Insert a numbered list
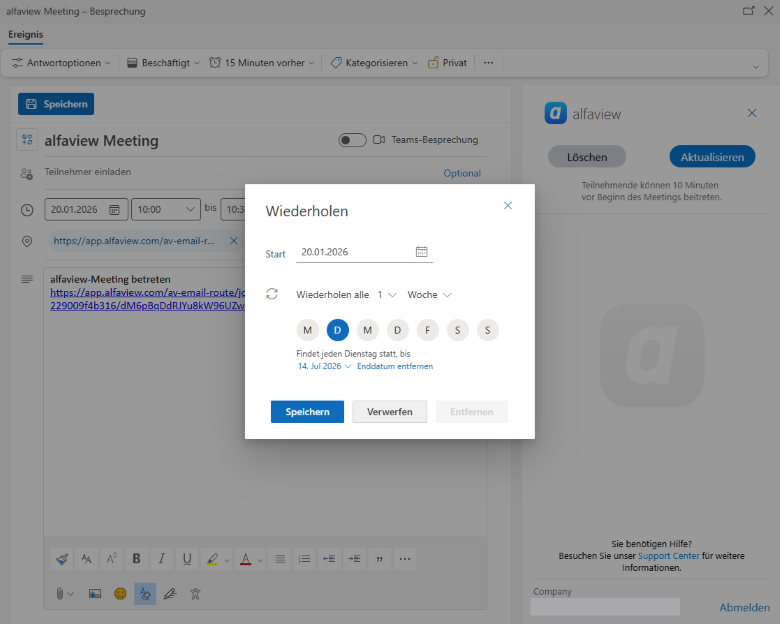 pos(304,559)
